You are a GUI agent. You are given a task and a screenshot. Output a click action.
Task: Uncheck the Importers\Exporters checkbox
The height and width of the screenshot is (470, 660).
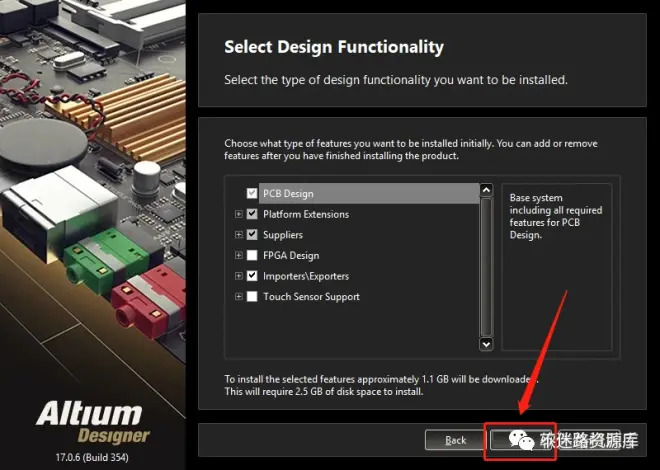[252, 276]
